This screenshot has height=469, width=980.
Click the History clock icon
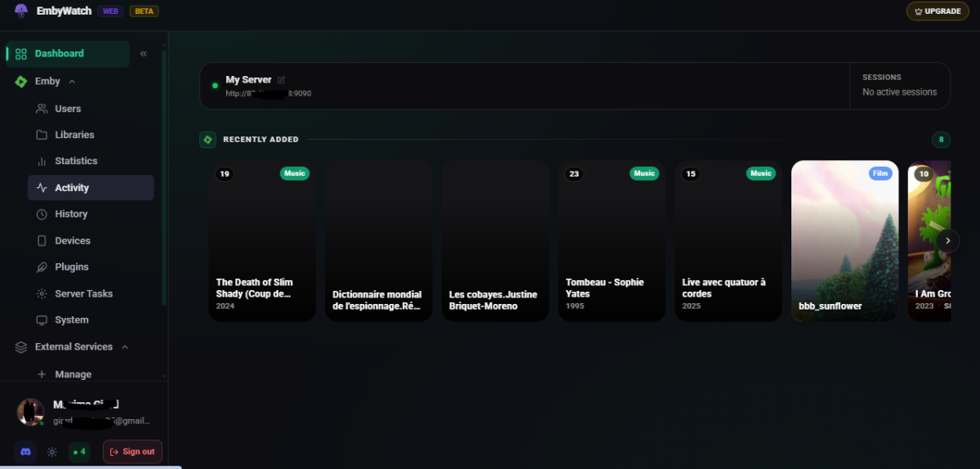coord(42,214)
